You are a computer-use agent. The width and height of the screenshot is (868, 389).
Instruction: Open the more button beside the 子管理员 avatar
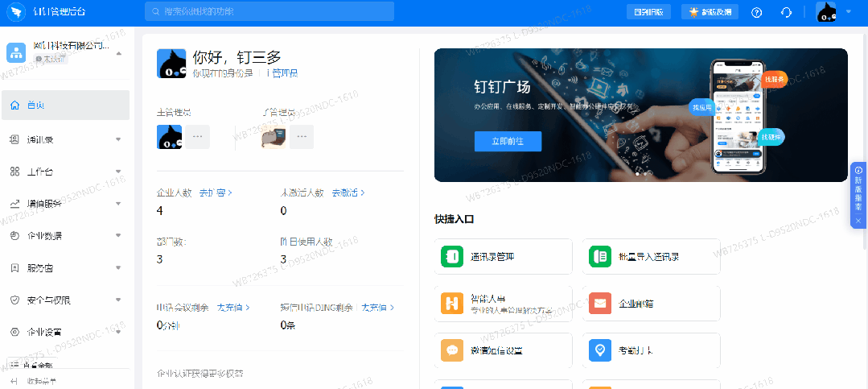pos(302,137)
